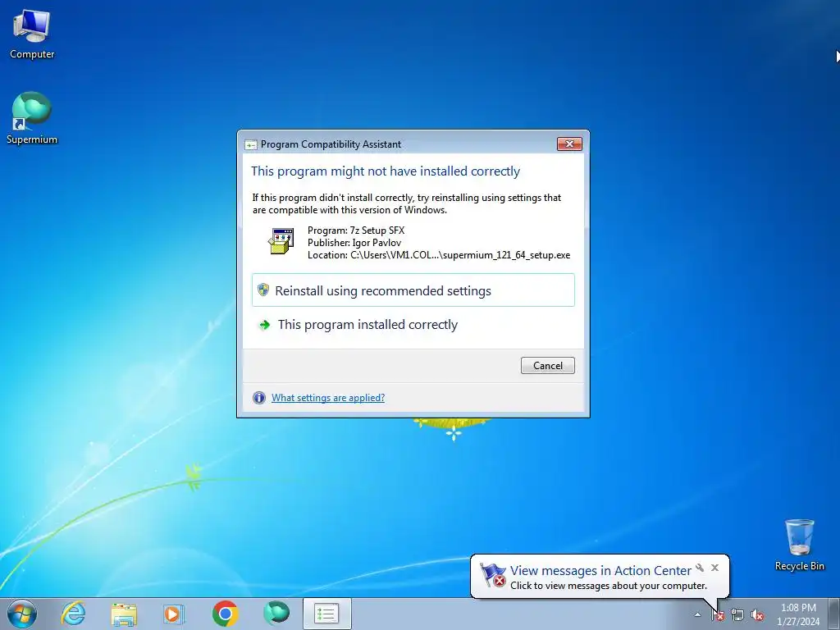Click the heading This program might not have installed correctly

386,171
